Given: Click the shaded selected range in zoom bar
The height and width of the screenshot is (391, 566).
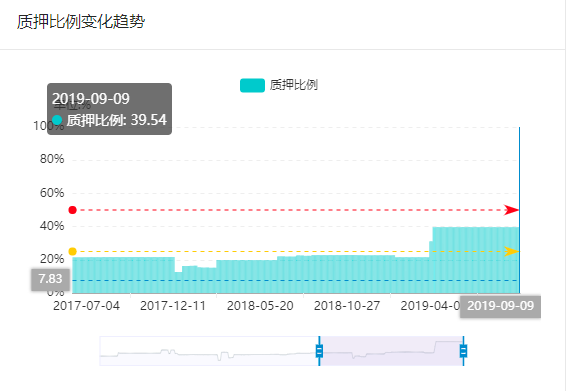Looking at the screenshot, I should click(391, 351).
